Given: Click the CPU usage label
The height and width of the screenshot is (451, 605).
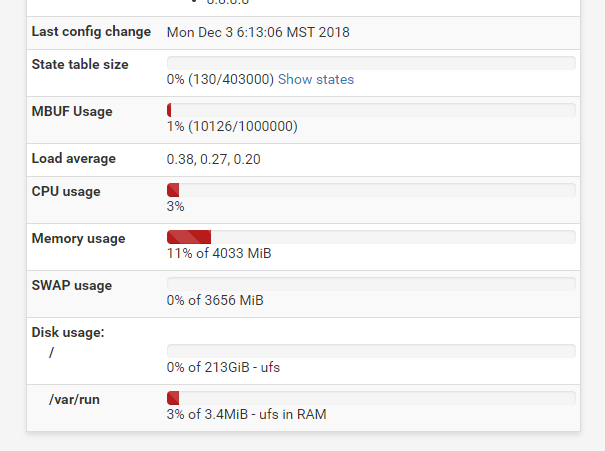Looking at the screenshot, I should click(66, 192).
